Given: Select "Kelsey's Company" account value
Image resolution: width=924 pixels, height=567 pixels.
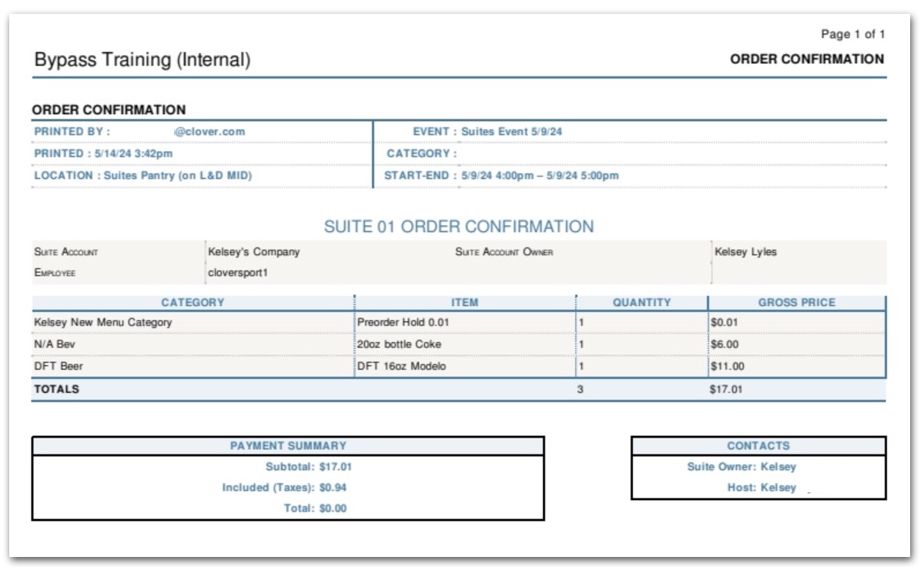Looking at the screenshot, I should pos(254,252).
